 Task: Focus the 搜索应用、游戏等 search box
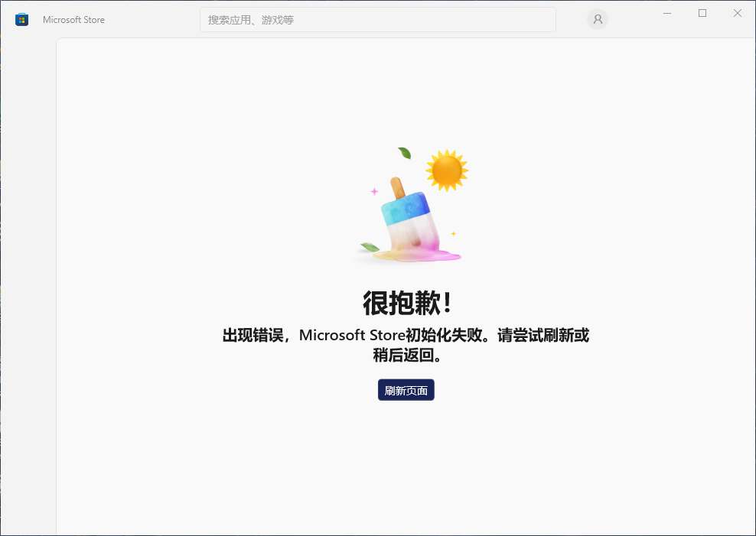(x=377, y=20)
